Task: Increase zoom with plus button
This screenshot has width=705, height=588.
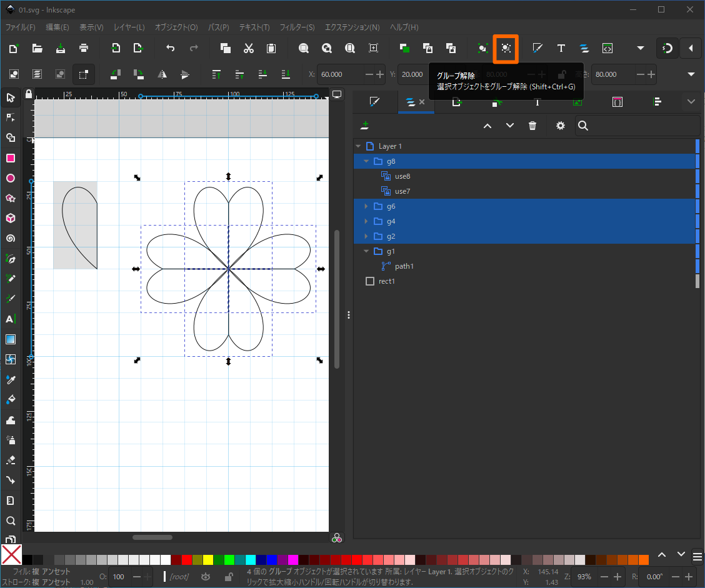Action: coord(617,577)
